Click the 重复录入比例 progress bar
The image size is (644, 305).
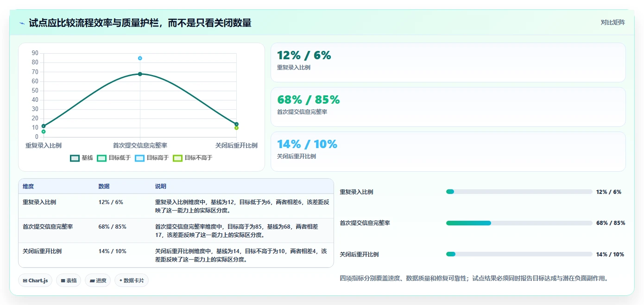click(519, 192)
